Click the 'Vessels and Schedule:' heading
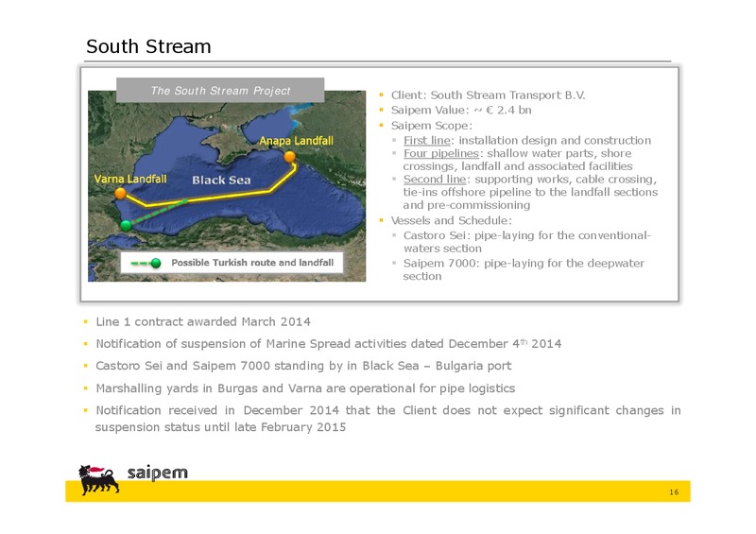Image resolution: width=756 pixels, height=534 pixels. tap(452, 220)
